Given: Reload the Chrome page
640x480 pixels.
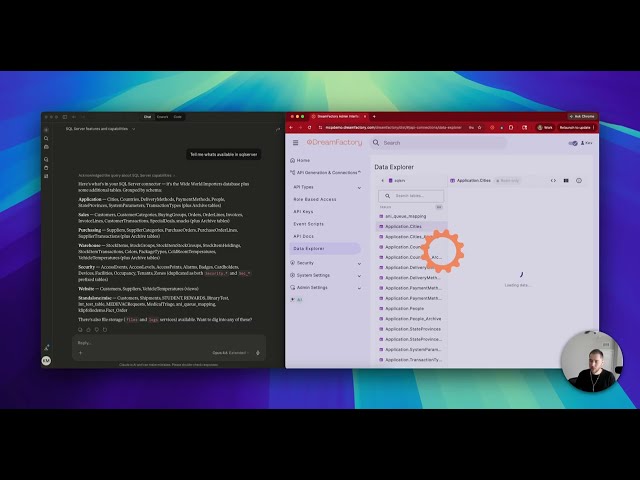Looking at the screenshot, I should tap(309, 127).
